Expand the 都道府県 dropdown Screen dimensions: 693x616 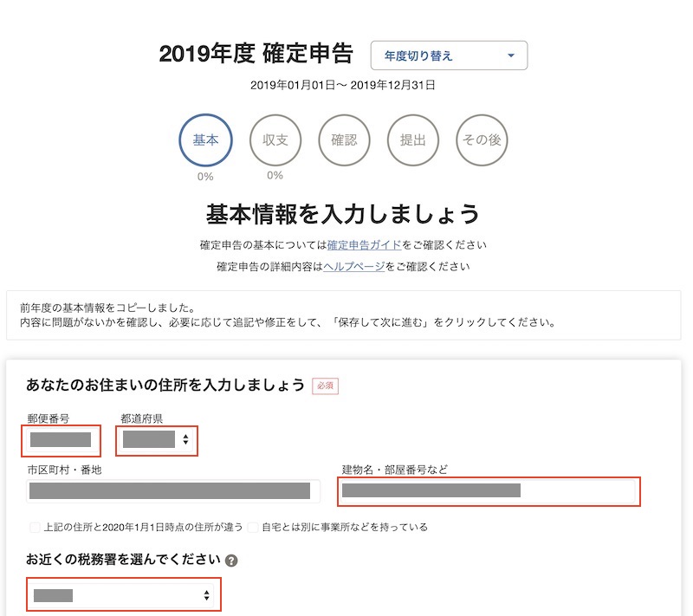click(157, 440)
